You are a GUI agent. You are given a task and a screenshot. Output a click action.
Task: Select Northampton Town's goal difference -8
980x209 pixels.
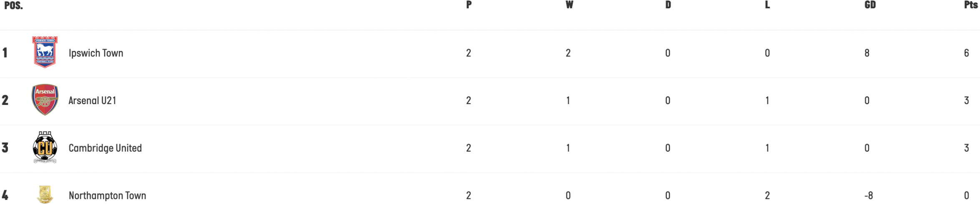coord(869,195)
